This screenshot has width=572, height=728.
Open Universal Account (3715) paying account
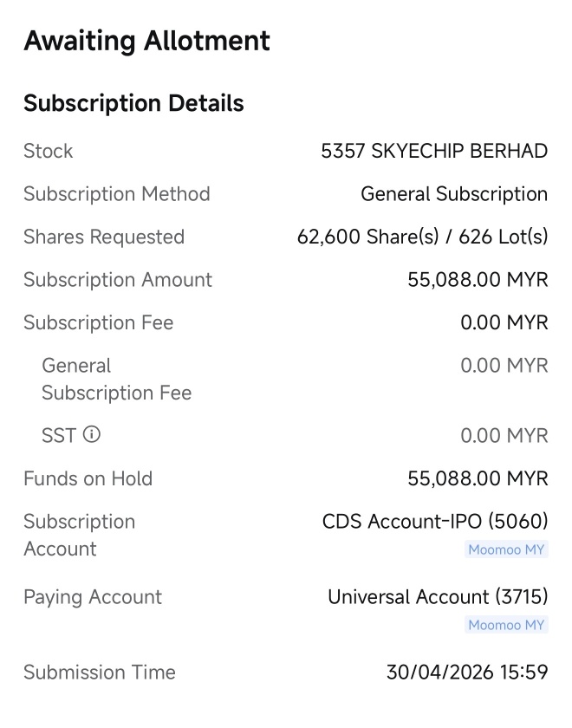click(x=438, y=596)
